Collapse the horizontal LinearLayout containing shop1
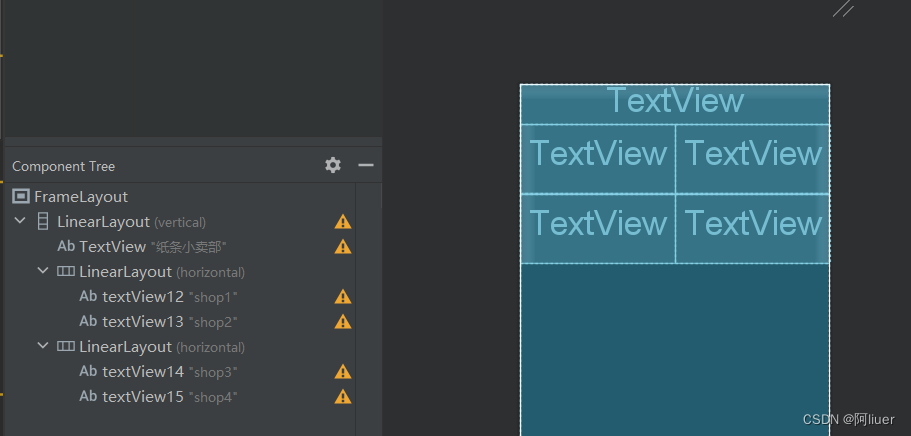Screen dimensions: 911x436 [x=42, y=271]
